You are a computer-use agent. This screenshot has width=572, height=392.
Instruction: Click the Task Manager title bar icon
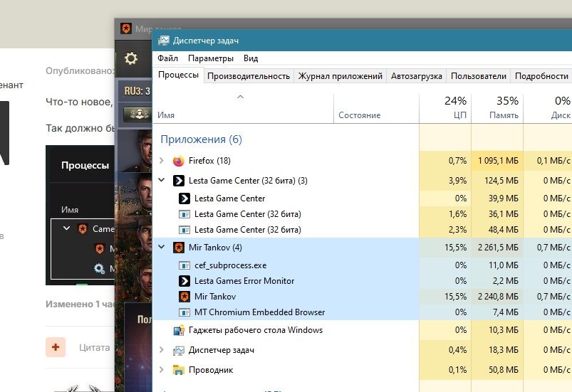[x=164, y=41]
